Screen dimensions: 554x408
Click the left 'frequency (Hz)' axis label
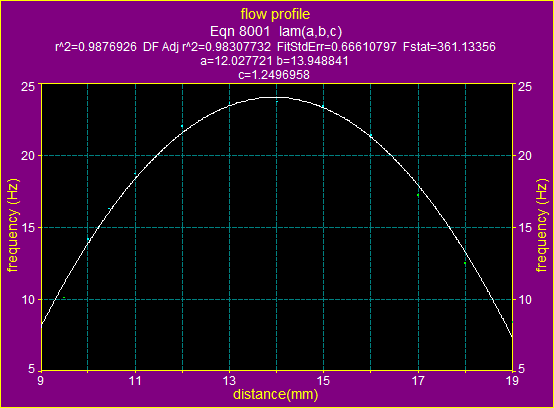click(13, 226)
